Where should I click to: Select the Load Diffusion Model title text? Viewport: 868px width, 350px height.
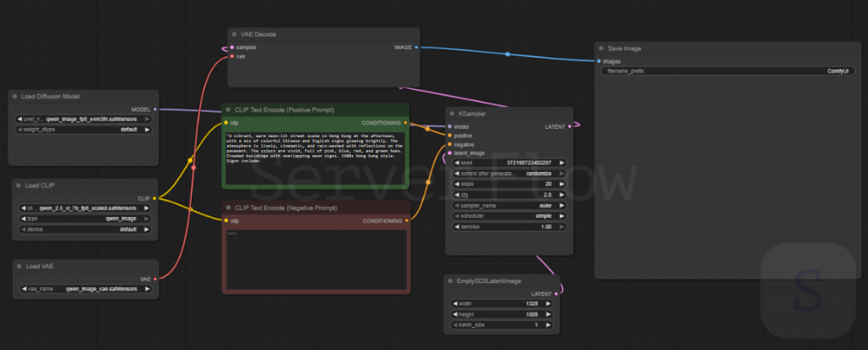tap(50, 97)
